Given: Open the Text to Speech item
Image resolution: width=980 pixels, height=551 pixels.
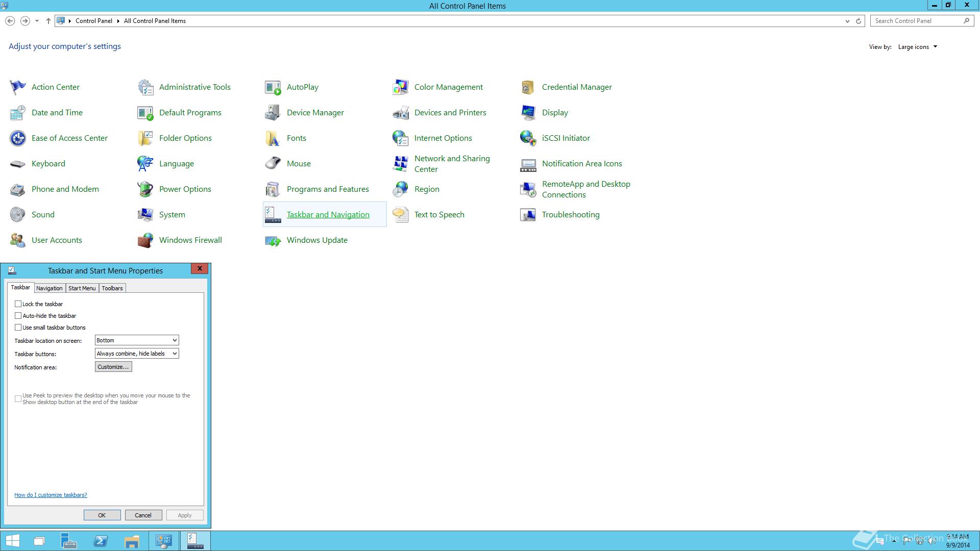Looking at the screenshot, I should point(439,215).
